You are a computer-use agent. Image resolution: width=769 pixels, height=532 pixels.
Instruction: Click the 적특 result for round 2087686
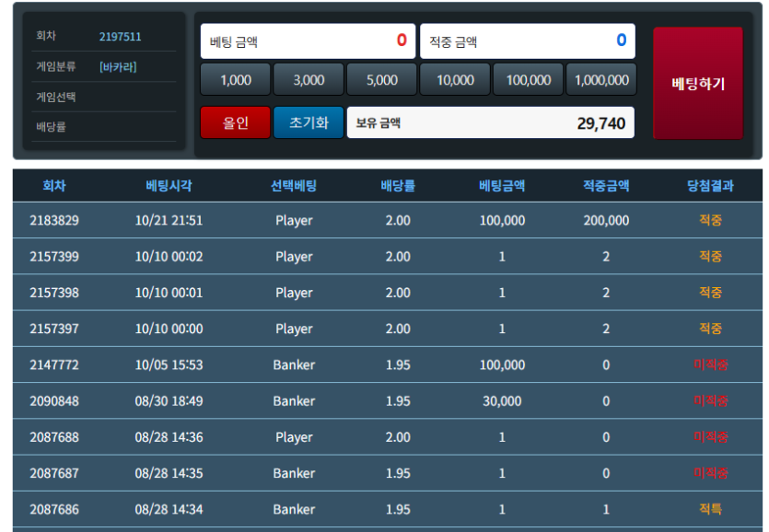point(710,509)
